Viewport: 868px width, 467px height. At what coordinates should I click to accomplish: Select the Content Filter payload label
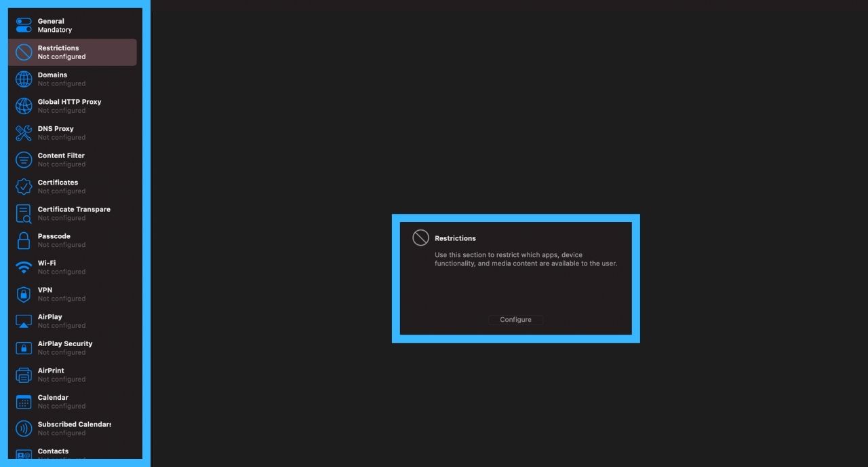pyautogui.click(x=61, y=155)
